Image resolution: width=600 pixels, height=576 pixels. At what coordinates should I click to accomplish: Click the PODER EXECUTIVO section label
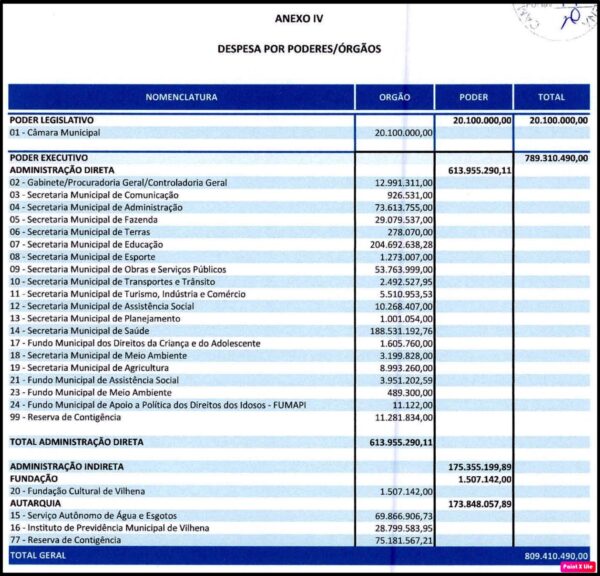pos(49,158)
